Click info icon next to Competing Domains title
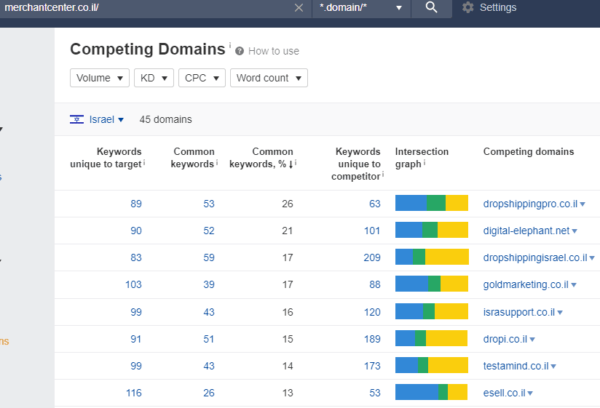The width and height of the screenshot is (600, 408). click(x=230, y=44)
